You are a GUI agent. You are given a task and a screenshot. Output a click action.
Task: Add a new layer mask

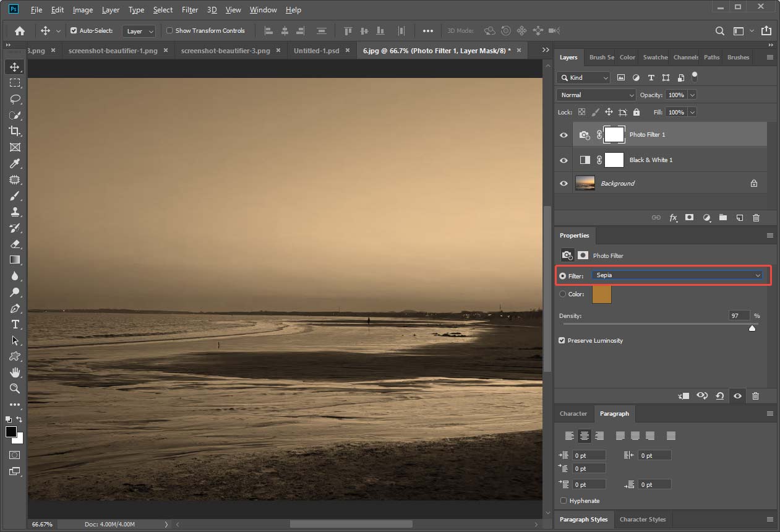[x=689, y=218]
